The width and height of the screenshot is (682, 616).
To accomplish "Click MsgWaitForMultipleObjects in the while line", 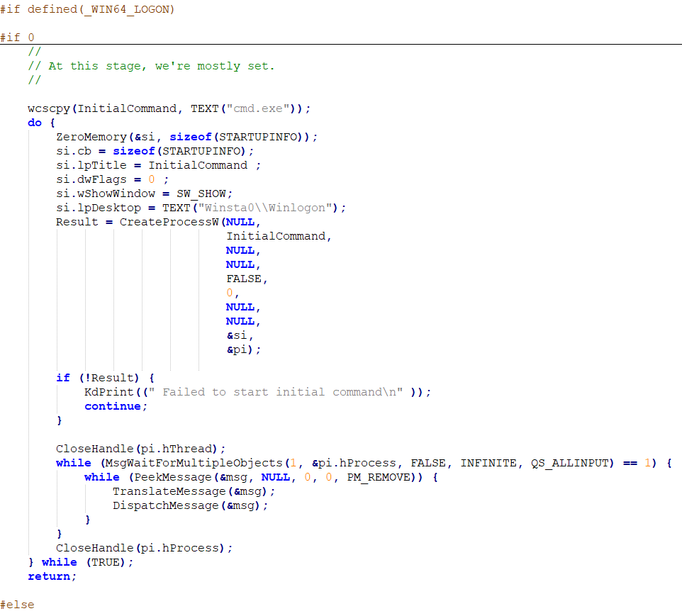I will click(x=194, y=464).
